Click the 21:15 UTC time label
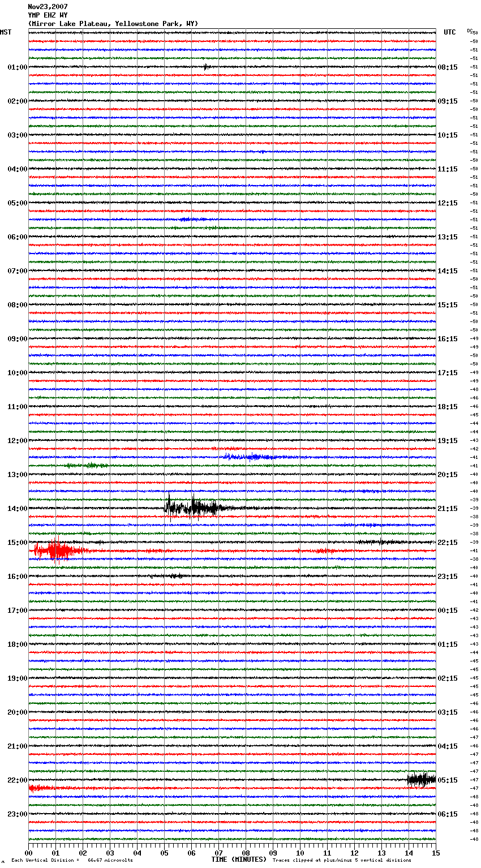481x868 pixels. coord(448,509)
